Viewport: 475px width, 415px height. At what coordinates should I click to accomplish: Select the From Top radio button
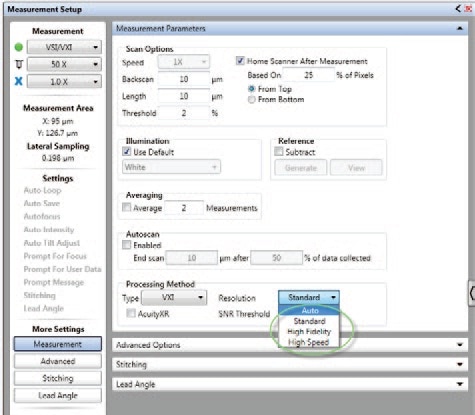[x=252, y=89]
